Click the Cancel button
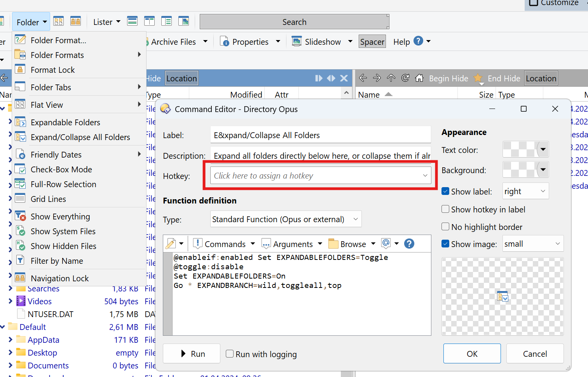 coord(535,354)
